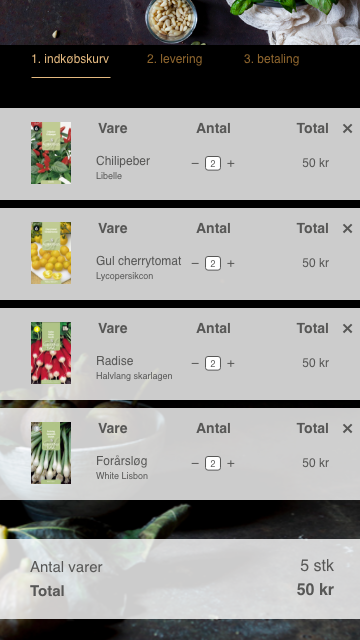Decrease Forårsløg quantity with minus
360x640 pixels.
pos(195,464)
